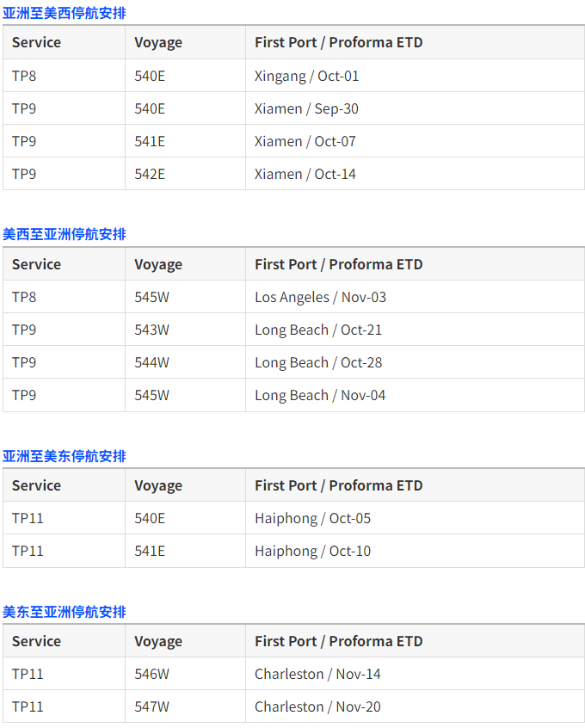585x728 pixels.
Task: Select the 542E voyage cell
Action: pyautogui.click(x=150, y=174)
